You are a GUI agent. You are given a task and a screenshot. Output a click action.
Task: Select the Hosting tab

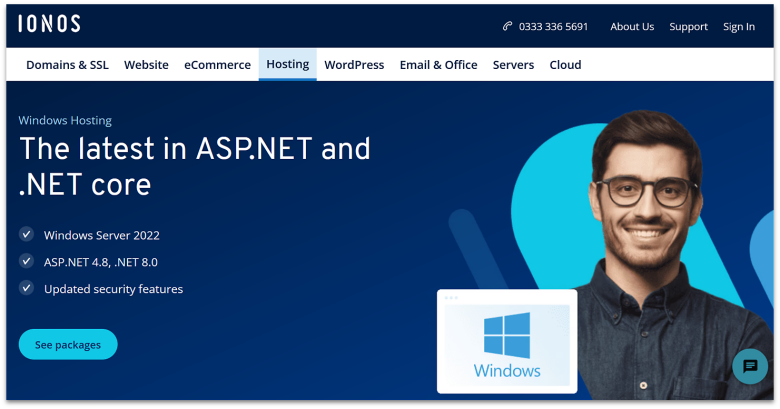[x=287, y=65]
